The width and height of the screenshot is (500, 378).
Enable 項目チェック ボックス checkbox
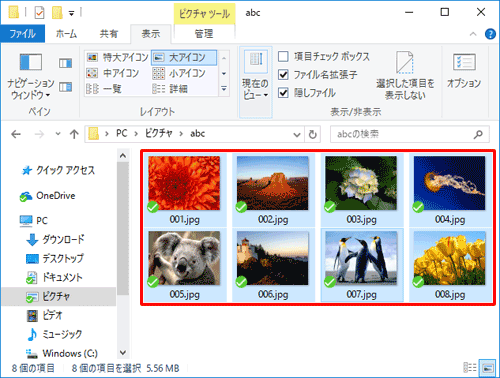[283, 57]
